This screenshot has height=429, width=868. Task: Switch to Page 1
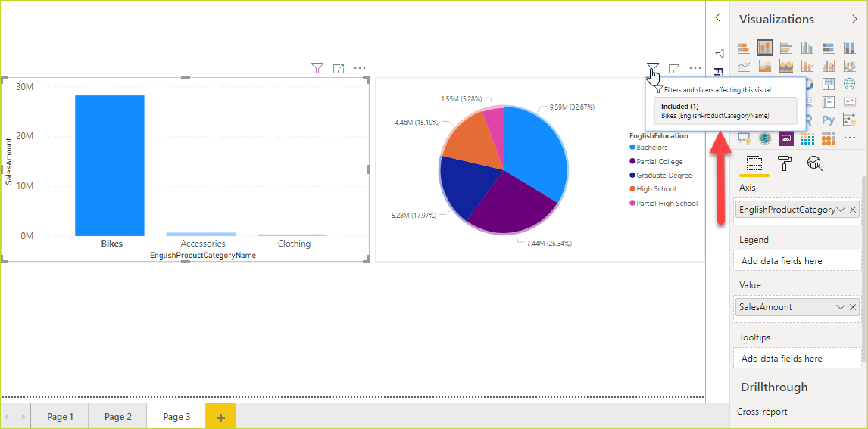pyautogui.click(x=61, y=417)
